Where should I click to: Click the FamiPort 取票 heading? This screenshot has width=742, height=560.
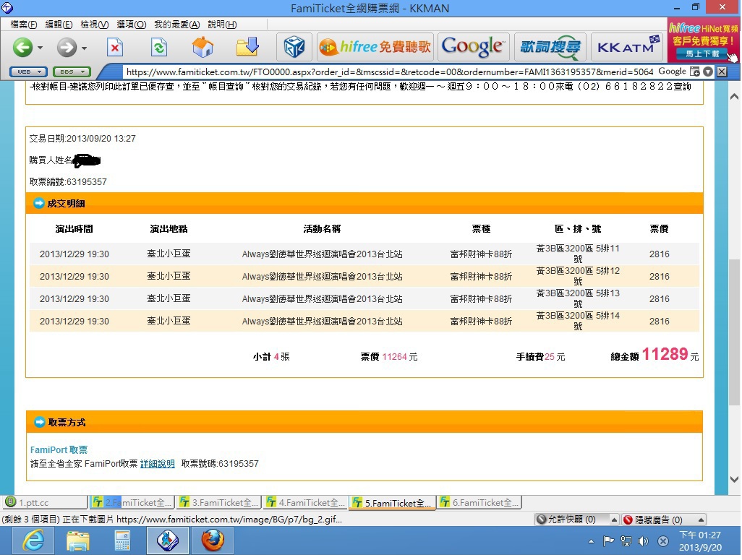(x=59, y=449)
